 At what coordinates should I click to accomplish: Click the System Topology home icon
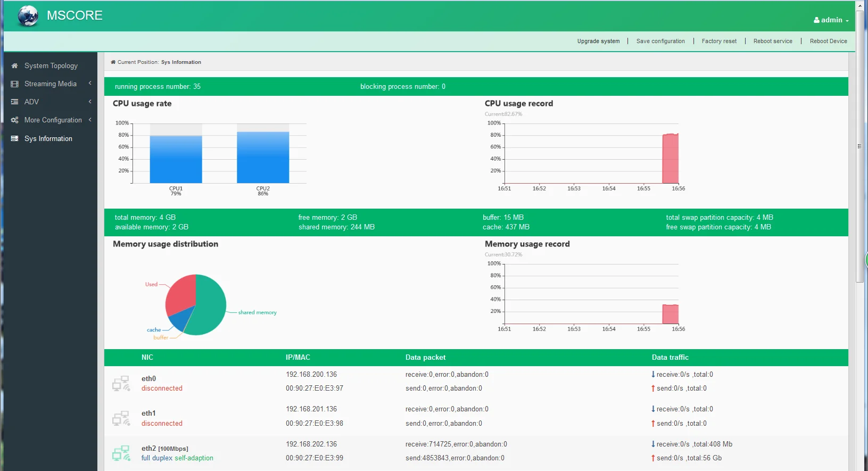14,66
